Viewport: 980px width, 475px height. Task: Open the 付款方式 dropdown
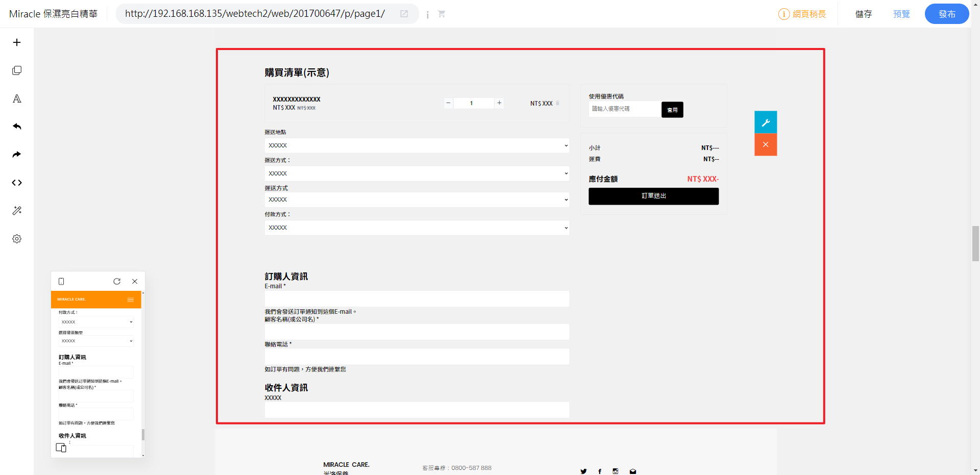[416, 228]
